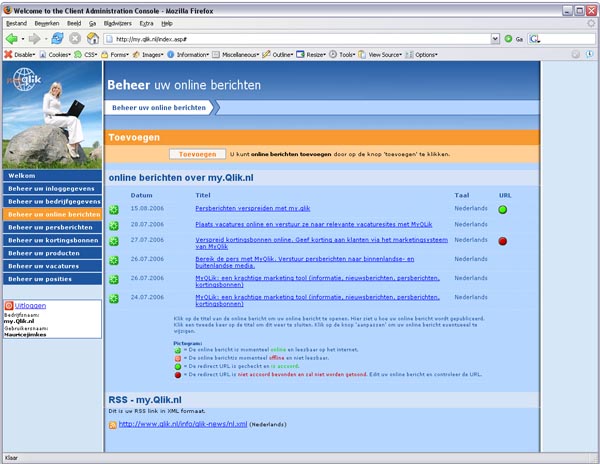Click the Stop loading icon
600x464 pixels.
pos(75,38)
